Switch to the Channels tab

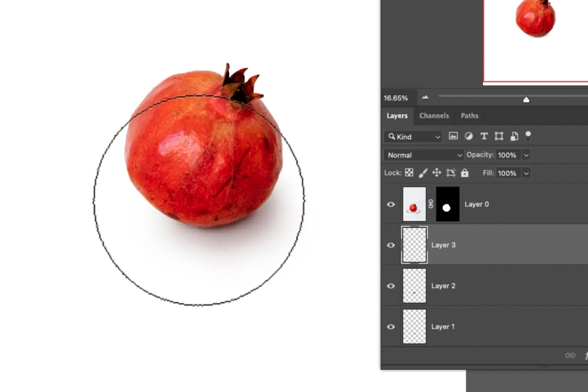[x=434, y=116]
